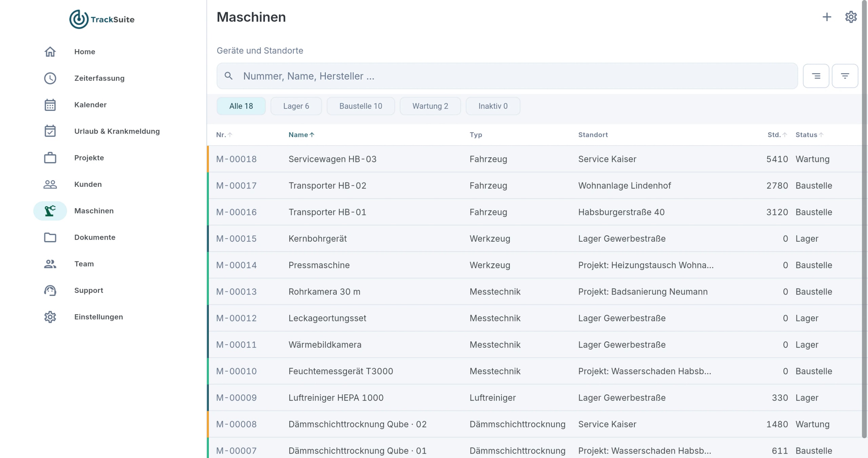The width and height of the screenshot is (868, 458).
Task: Open Urlaub & Krankmeldung icon
Action: pyautogui.click(x=50, y=131)
